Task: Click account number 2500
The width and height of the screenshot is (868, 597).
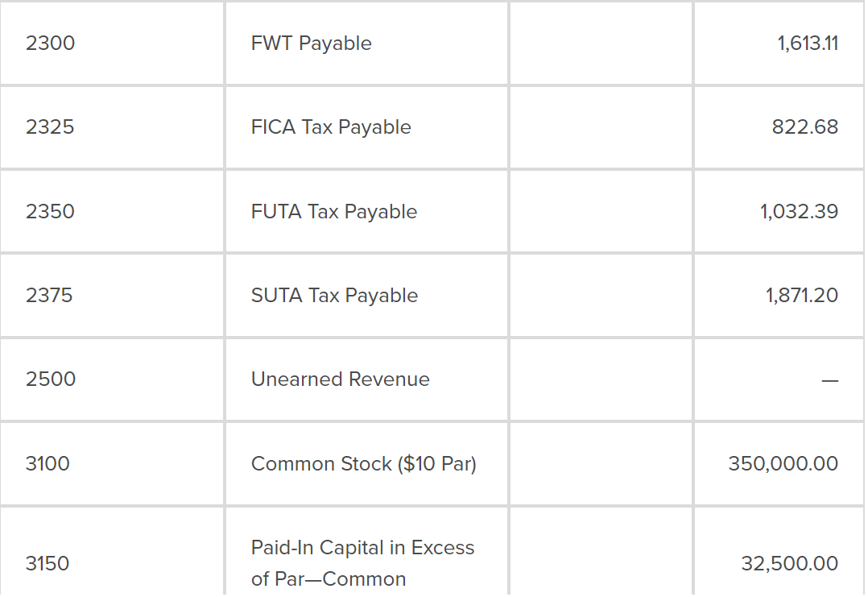Action: [51, 379]
